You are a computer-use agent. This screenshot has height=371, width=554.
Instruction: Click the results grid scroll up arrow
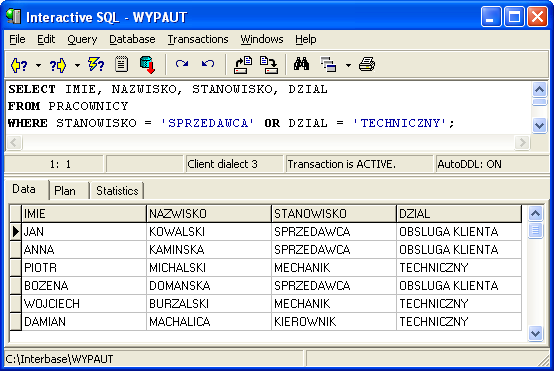(535, 213)
